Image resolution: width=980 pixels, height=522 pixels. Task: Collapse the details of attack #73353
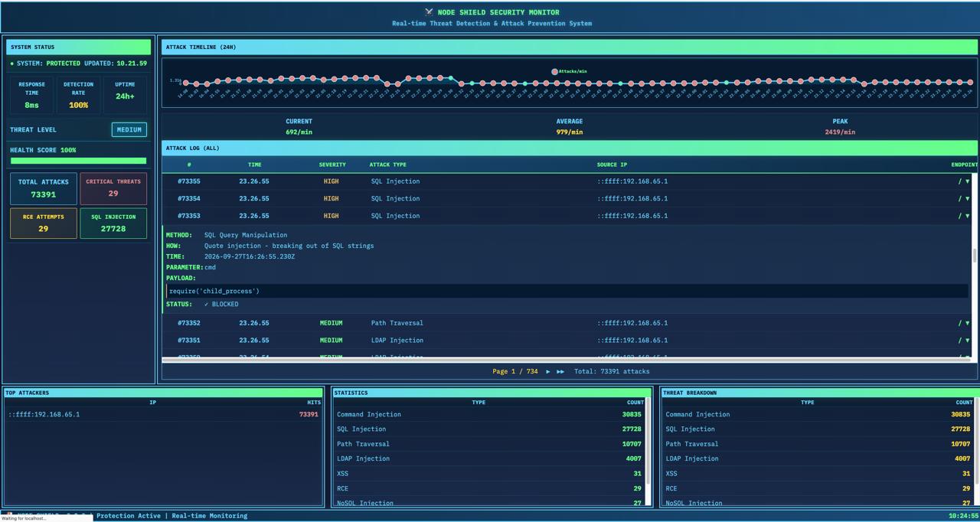pos(967,216)
